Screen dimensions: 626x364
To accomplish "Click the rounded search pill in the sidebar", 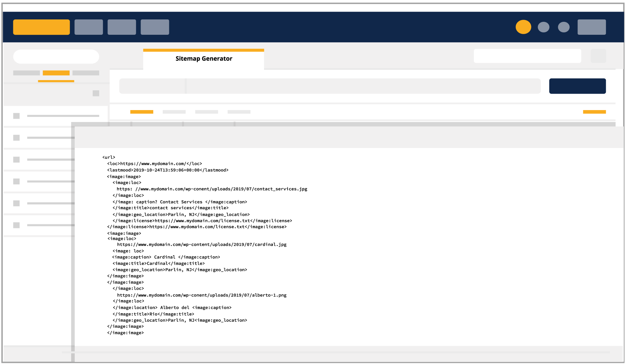I will pos(56,57).
